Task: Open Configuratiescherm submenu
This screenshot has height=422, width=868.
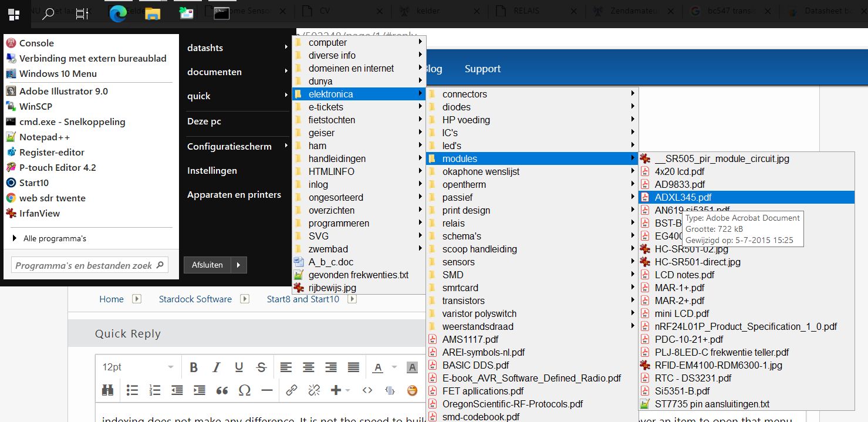Action: pyautogui.click(x=237, y=146)
